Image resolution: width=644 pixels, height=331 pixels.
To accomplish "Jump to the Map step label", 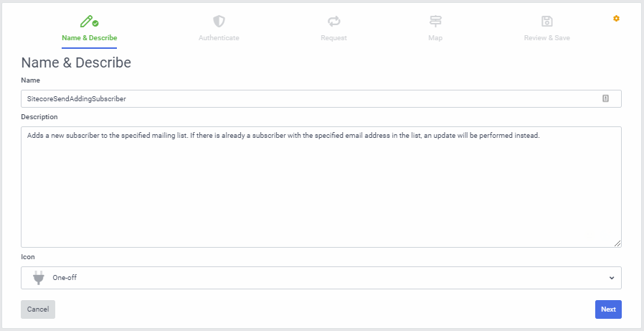I will (435, 37).
